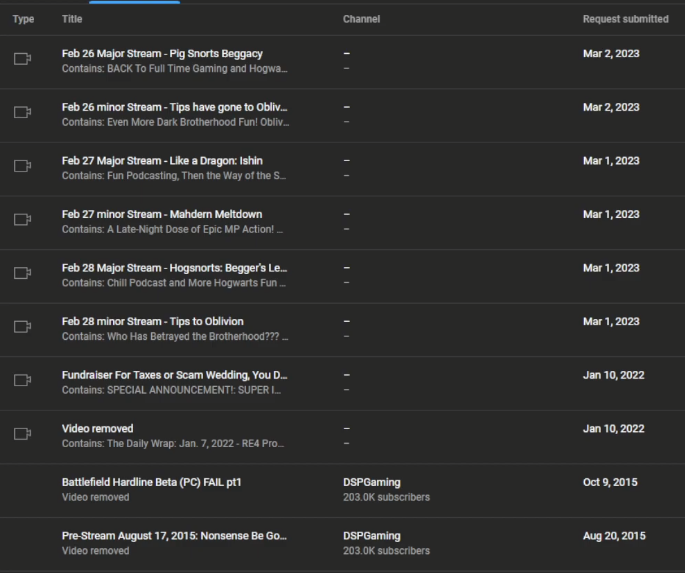Select the Channel column header

click(361, 19)
